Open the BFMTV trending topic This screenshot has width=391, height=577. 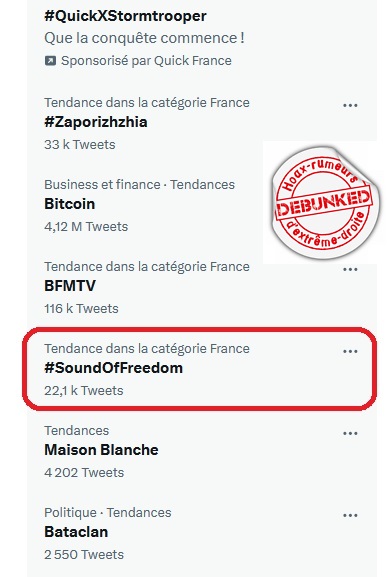(x=70, y=286)
